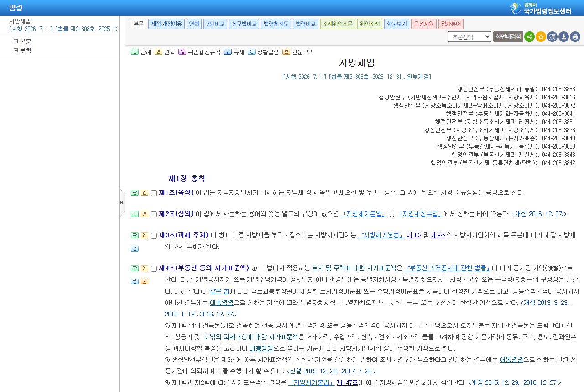Image resolution: width=584 pixels, height=392 pixels.
Task: Expand the 본문 tree node
Action: point(16,41)
